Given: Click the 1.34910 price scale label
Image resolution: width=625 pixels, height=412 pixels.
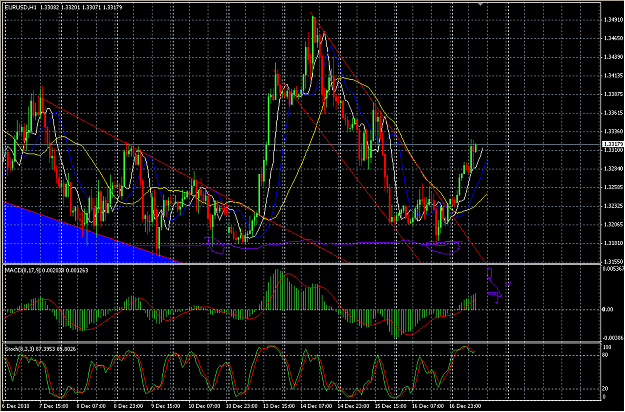Looking at the screenshot, I should click(612, 20).
